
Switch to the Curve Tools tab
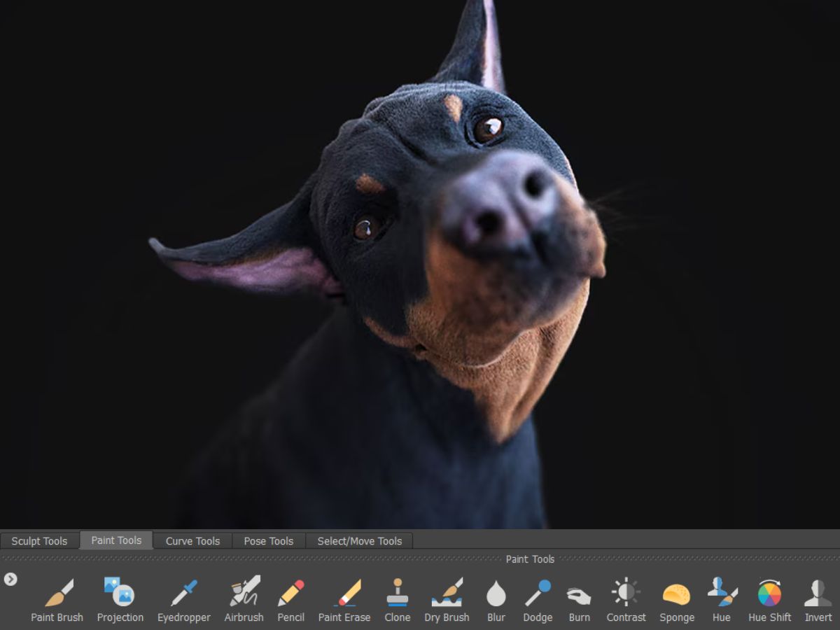[x=192, y=541]
